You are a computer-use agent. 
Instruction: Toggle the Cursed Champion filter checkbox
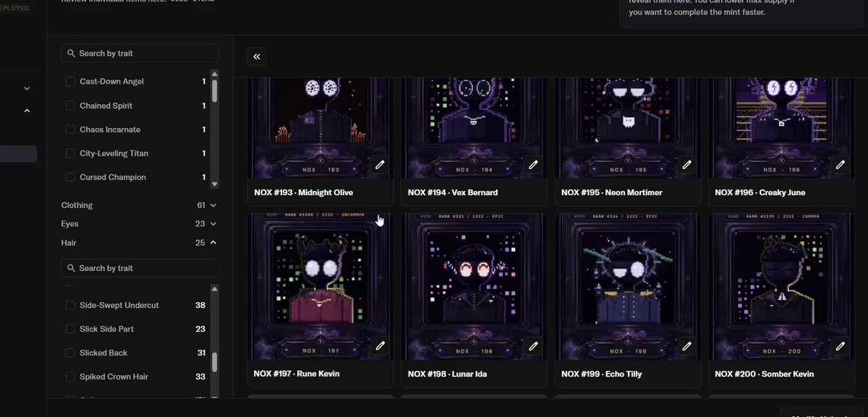70,177
